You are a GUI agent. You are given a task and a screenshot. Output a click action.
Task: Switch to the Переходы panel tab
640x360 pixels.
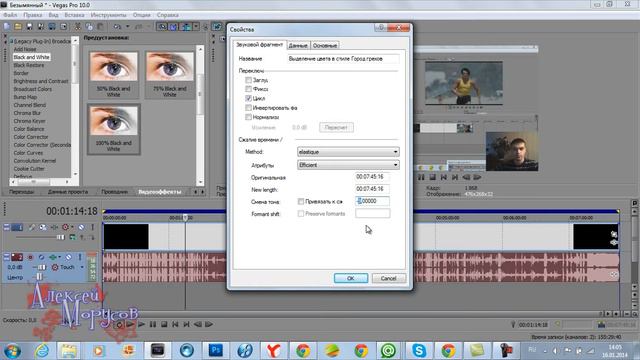(x=22, y=191)
